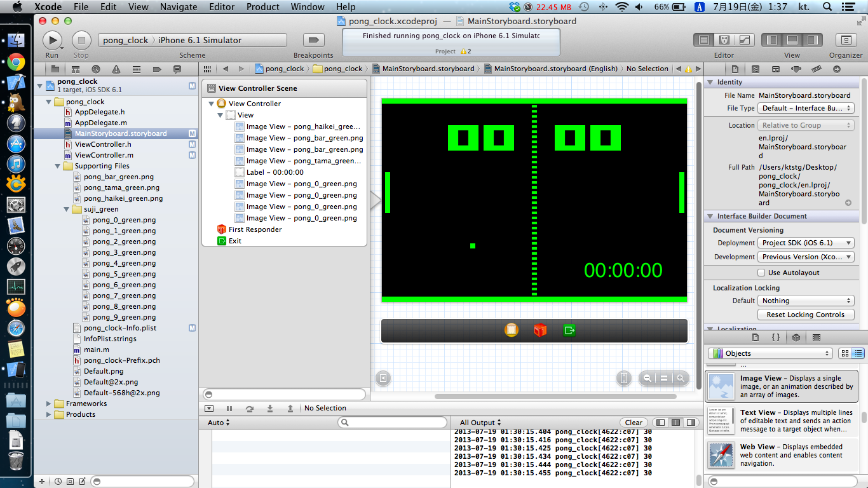Select AppDelegate.h in the navigator
This screenshot has height=488, width=868.
click(x=100, y=112)
